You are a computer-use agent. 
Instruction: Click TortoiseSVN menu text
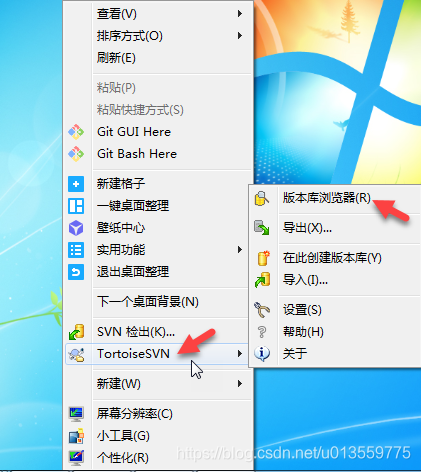pos(133,354)
